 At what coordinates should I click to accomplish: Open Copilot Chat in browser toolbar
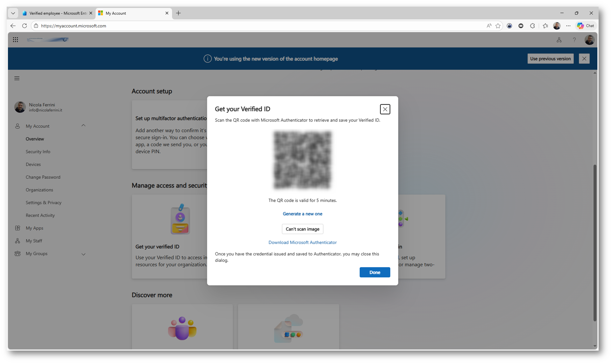click(586, 26)
